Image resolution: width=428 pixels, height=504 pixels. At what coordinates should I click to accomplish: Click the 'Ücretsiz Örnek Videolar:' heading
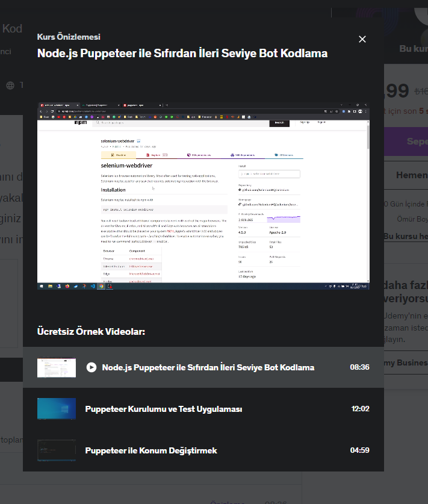pos(91,331)
